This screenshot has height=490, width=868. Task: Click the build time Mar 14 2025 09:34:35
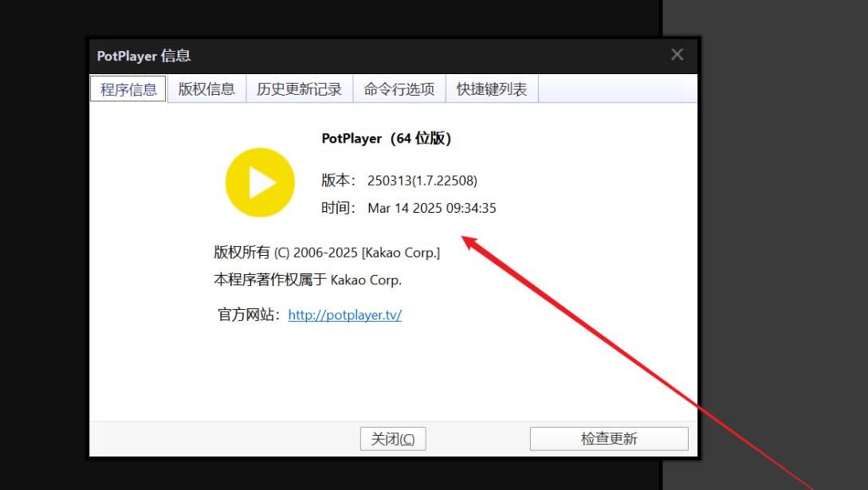pyautogui.click(x=432, y=208)
